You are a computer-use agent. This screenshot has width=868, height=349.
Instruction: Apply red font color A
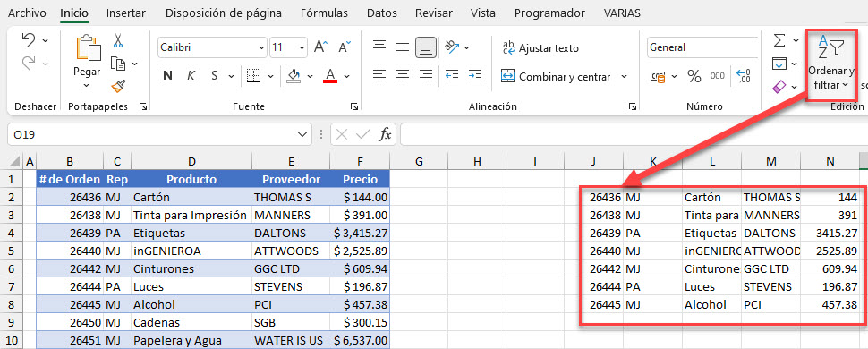[x=330, y=76]
